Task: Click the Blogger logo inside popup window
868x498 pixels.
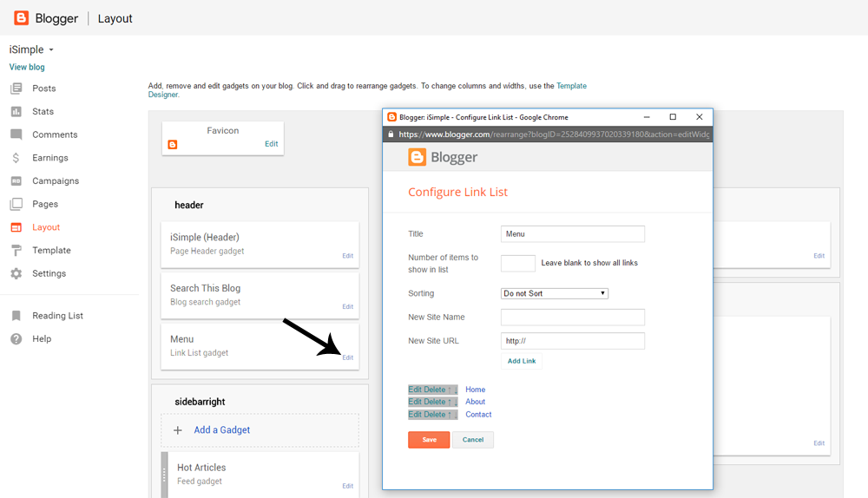Action: click(443, 157)
